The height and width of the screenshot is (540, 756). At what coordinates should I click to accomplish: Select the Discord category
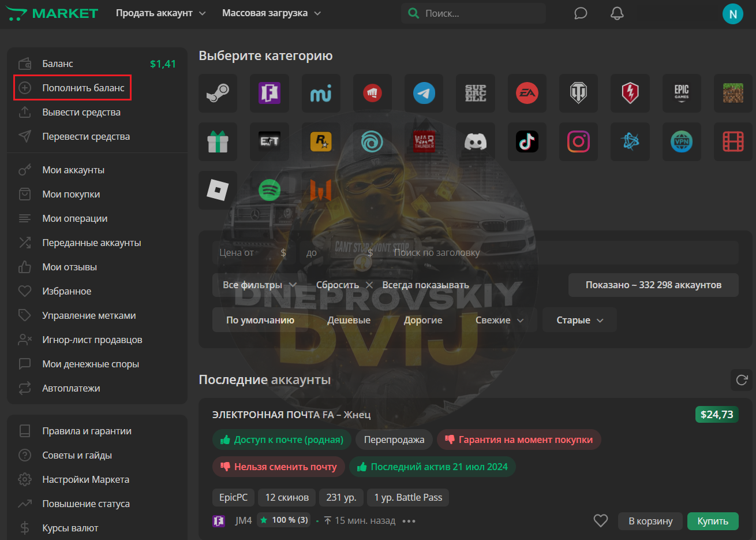point(475,141)
